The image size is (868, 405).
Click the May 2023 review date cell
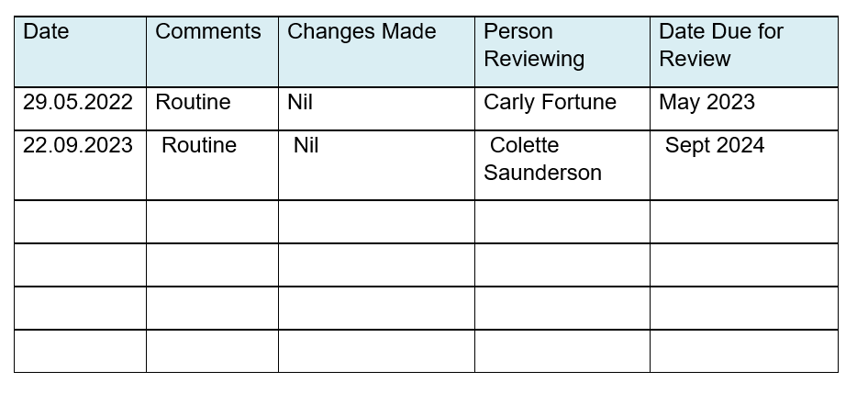tap(744, 108)
